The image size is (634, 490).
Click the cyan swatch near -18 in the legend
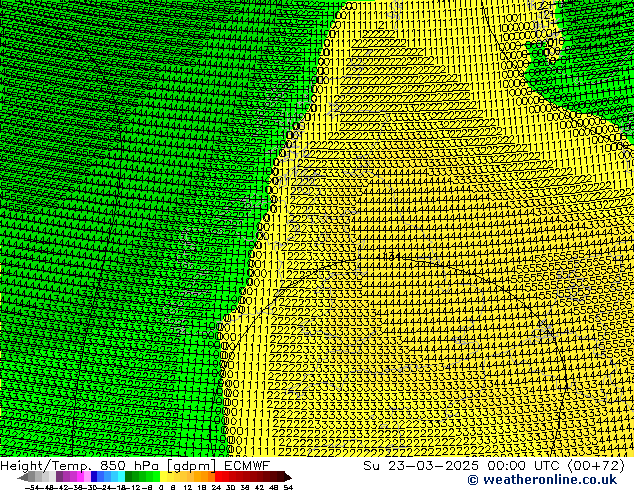point(122,476)
